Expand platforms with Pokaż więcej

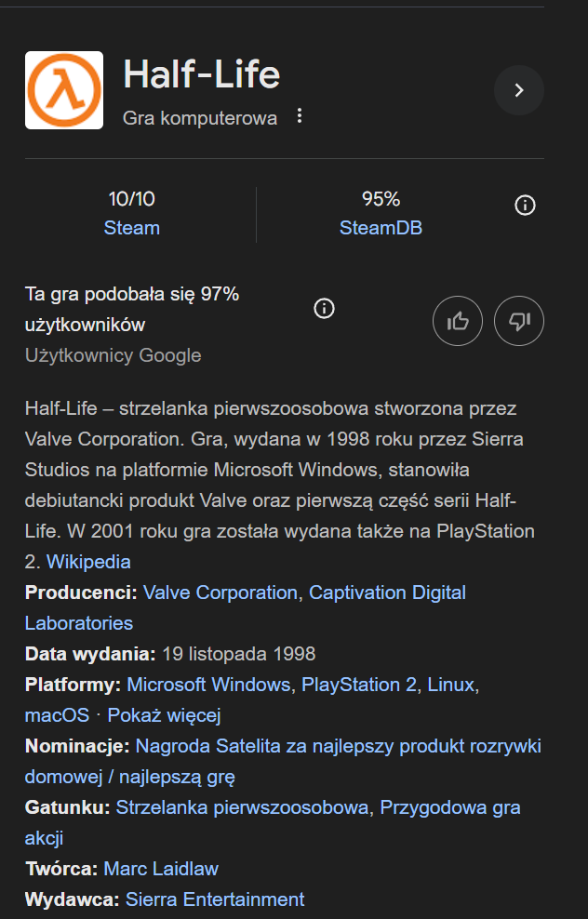[x=164, y=715]
